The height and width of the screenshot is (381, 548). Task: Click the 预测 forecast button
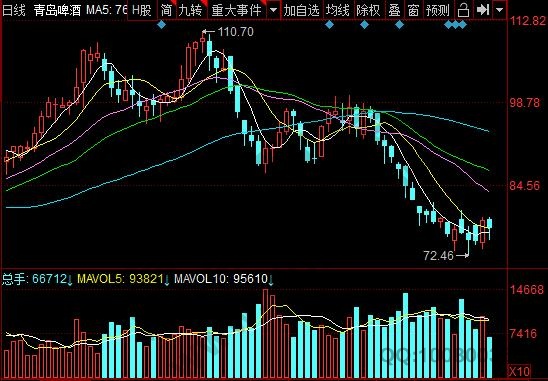coord(438,10)
